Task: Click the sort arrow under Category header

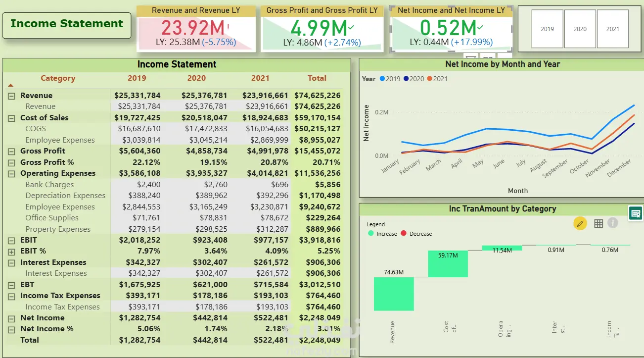Action: [x=11, y=86]
